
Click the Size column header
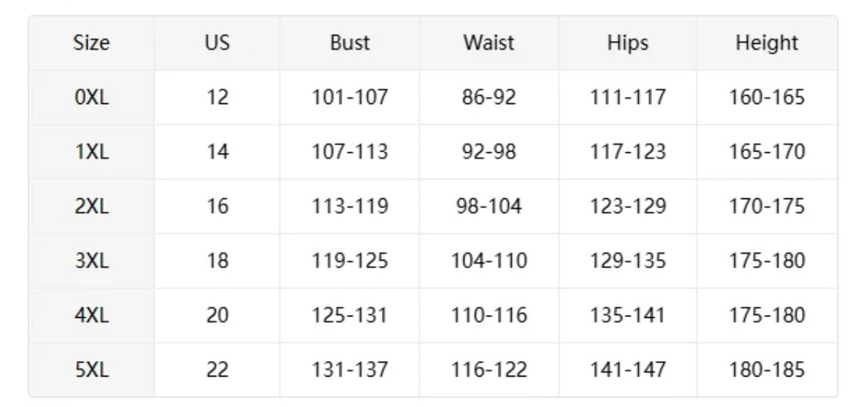tap(92, 43)
